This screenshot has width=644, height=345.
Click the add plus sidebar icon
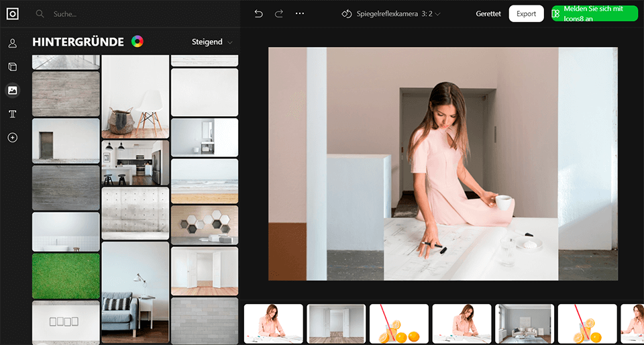(12, 138)
